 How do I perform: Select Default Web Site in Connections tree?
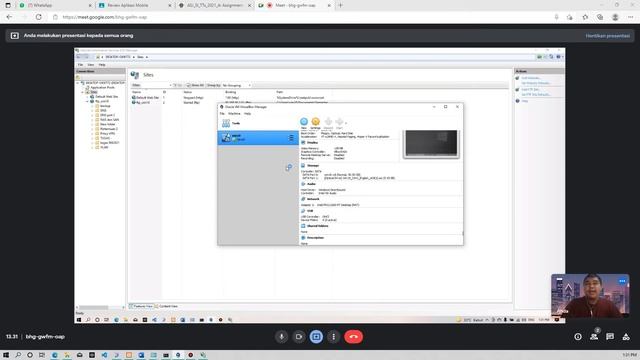(106, 97)
